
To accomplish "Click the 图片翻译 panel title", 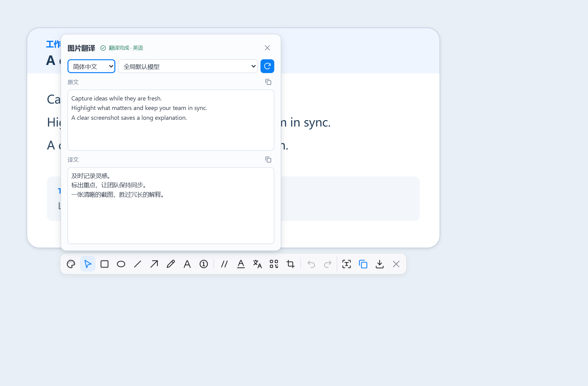I will (81, 48).
